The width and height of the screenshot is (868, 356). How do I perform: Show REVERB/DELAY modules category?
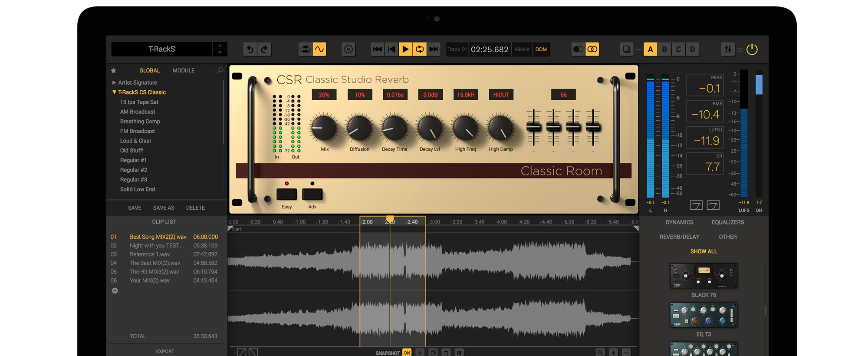point(679,237)
